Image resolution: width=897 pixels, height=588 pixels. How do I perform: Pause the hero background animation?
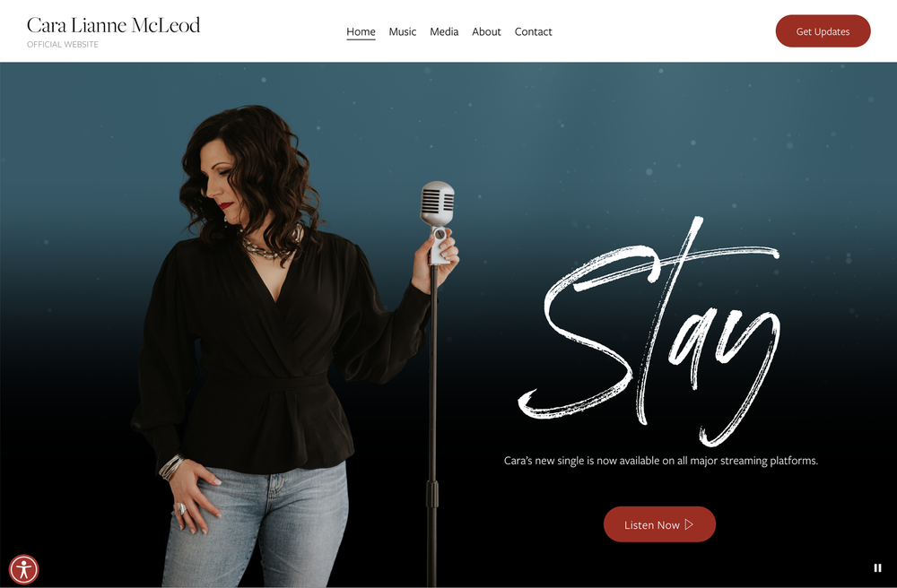click(x=877, y=567)
